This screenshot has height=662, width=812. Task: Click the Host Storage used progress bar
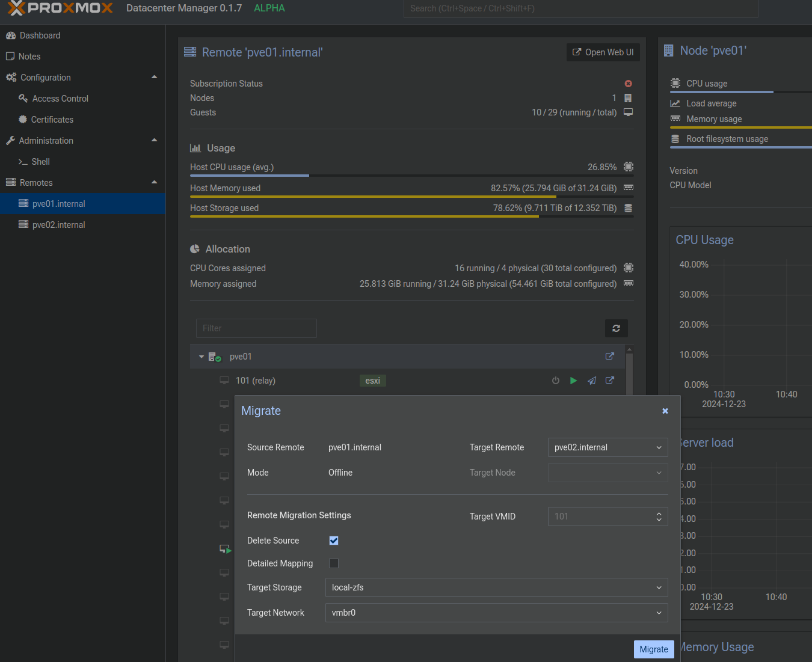pos(412,216)
